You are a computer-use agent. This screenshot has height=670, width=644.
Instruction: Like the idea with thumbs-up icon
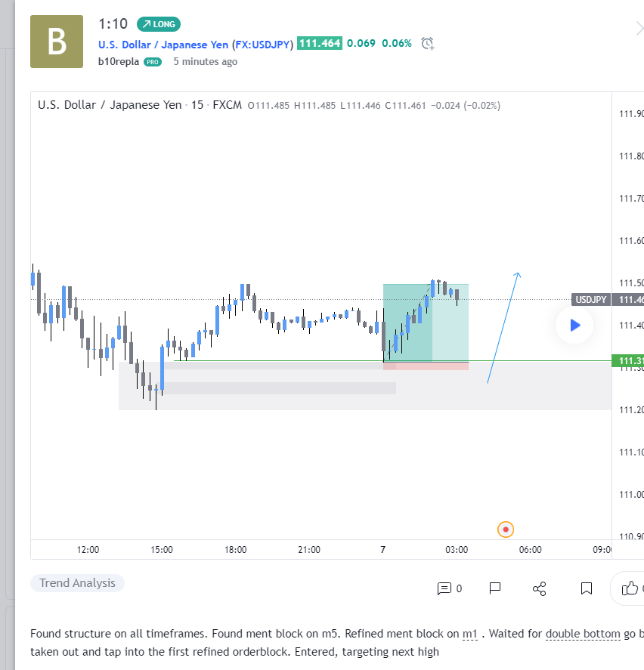(630, 588)
